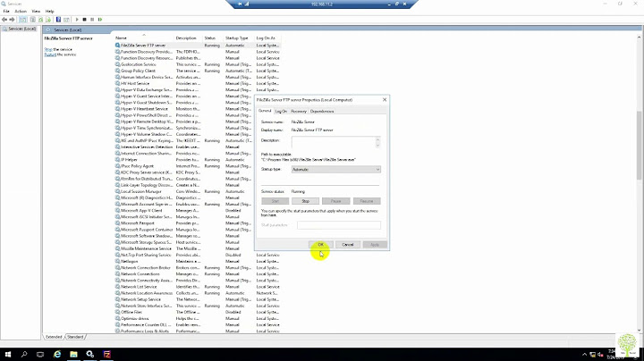Switch to Extended view tab at bottom
644x361 pixels.
pos(54,337)
